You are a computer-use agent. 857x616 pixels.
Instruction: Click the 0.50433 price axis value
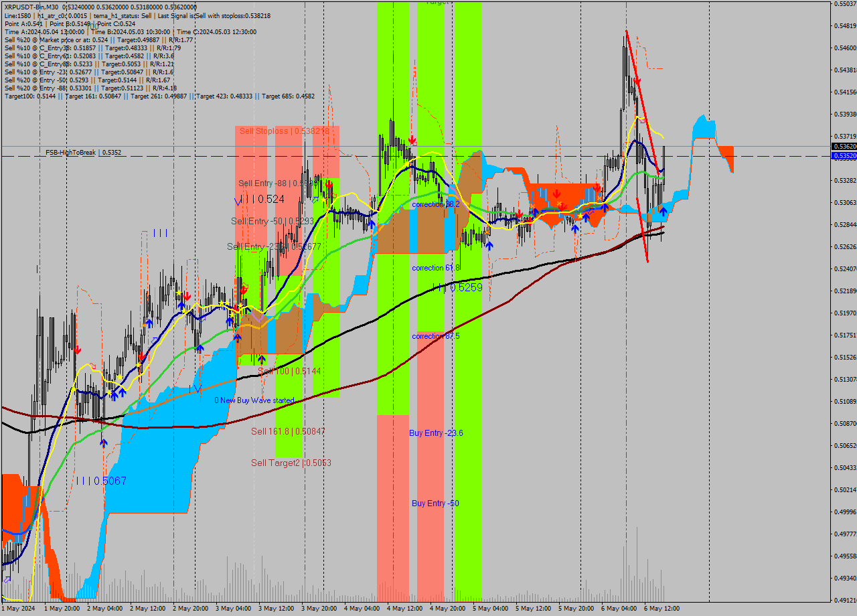[x=845, y=468]
